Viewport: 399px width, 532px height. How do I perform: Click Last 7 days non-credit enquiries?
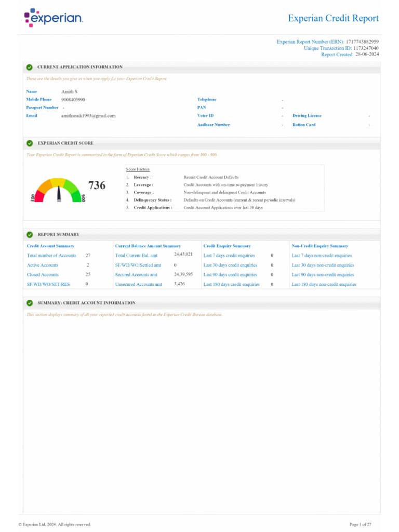point(322,256)
